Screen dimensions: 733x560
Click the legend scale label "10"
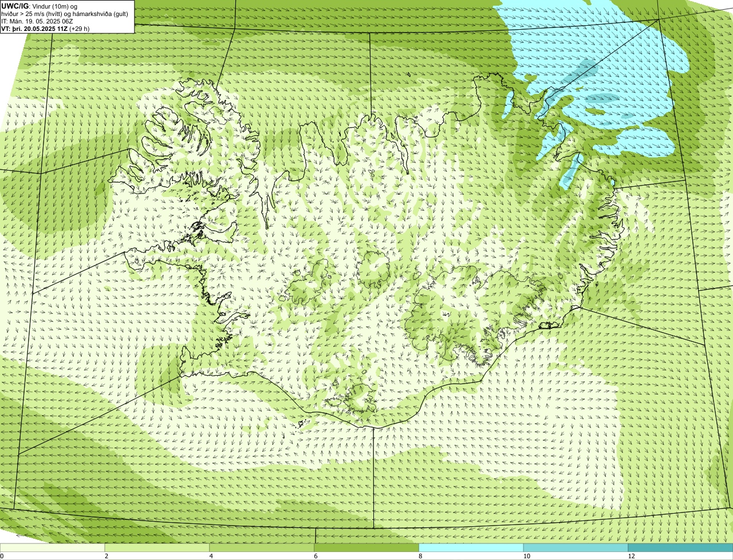[x=526, y=556]
